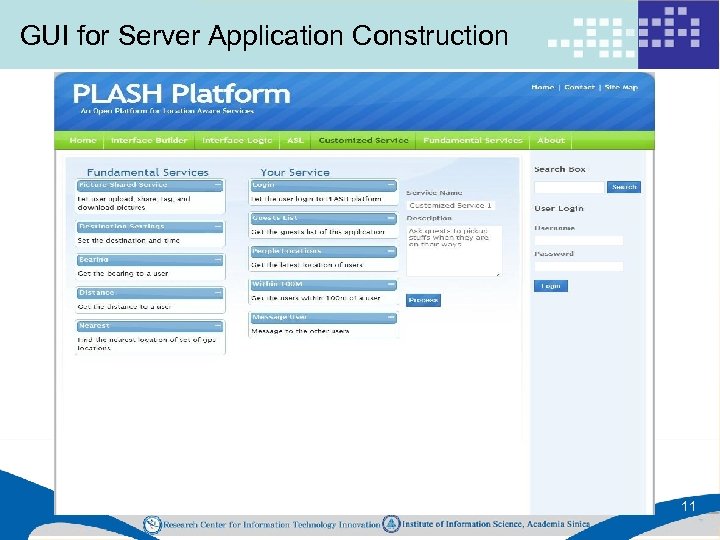Select the Message User header

[x=323, y=317]
